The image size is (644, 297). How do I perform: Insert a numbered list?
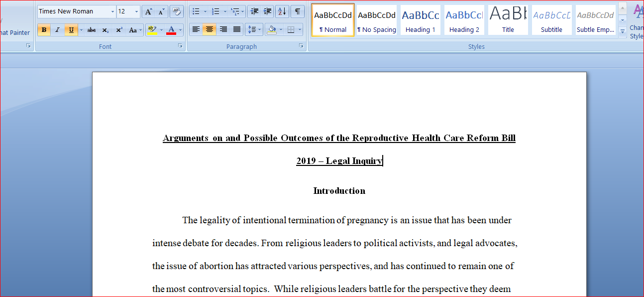tap(215, 11)
